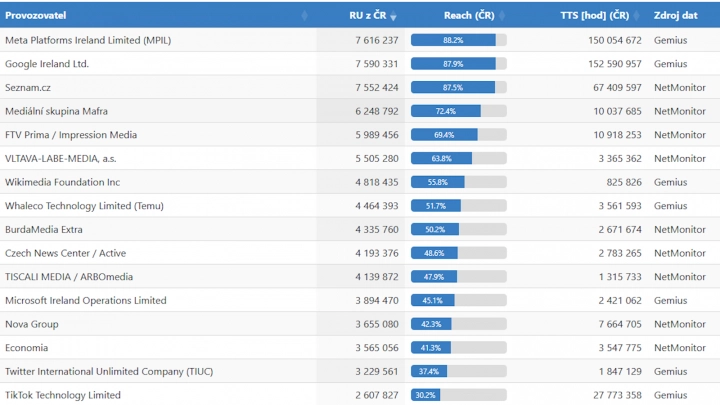Click the 47.9% reach bar for TISCALI MEDIA
This screenshot has width=720, height=405.
459,276
